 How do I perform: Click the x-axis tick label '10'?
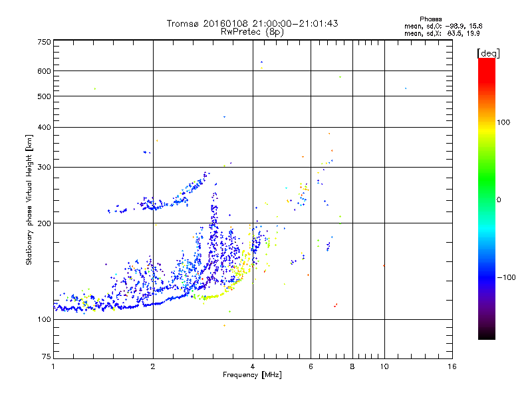384,366
